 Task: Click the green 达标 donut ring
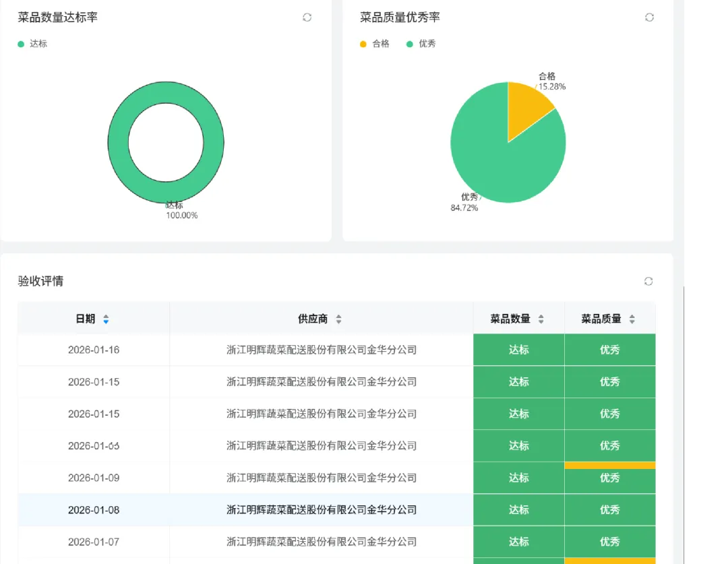[119, 142]
